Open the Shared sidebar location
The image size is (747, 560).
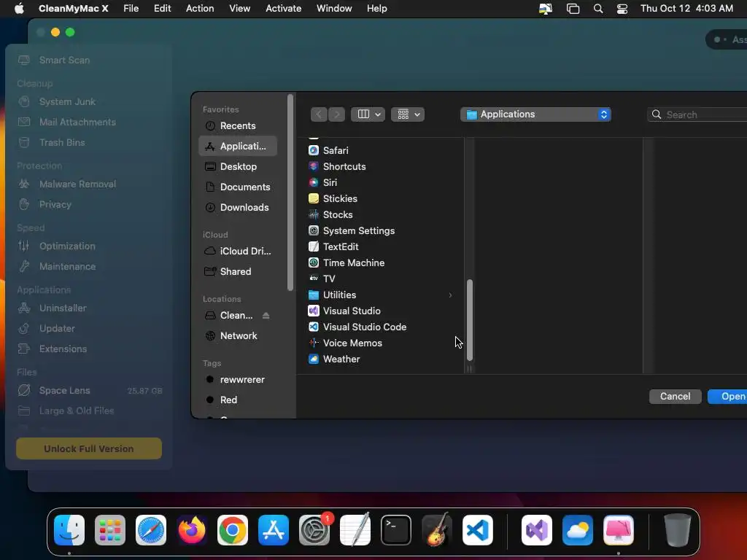237,271
